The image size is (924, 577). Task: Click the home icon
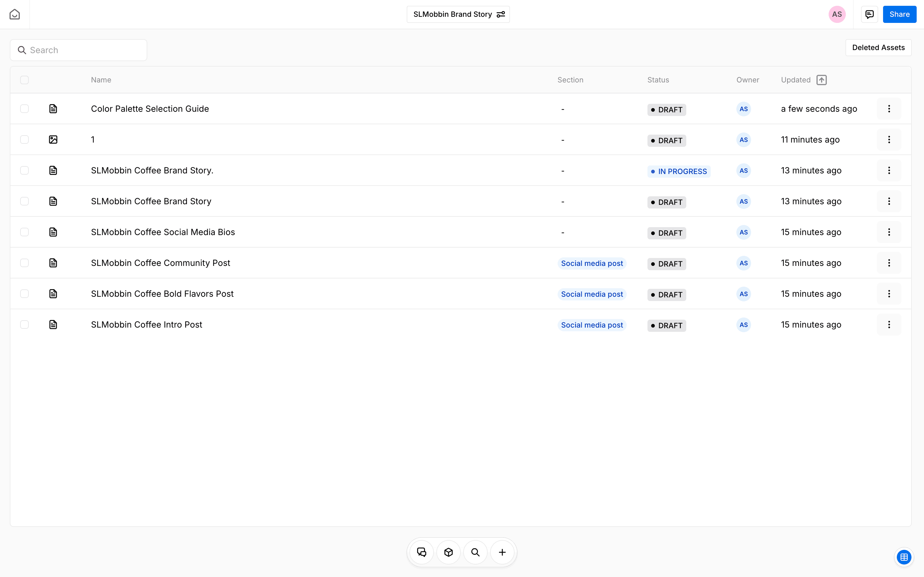point(14,15)
